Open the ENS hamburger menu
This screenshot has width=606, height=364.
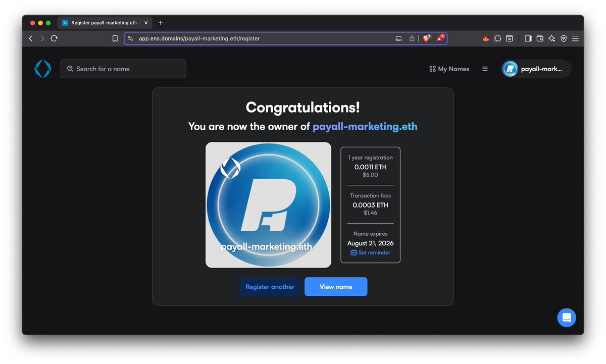pos(485,69)
